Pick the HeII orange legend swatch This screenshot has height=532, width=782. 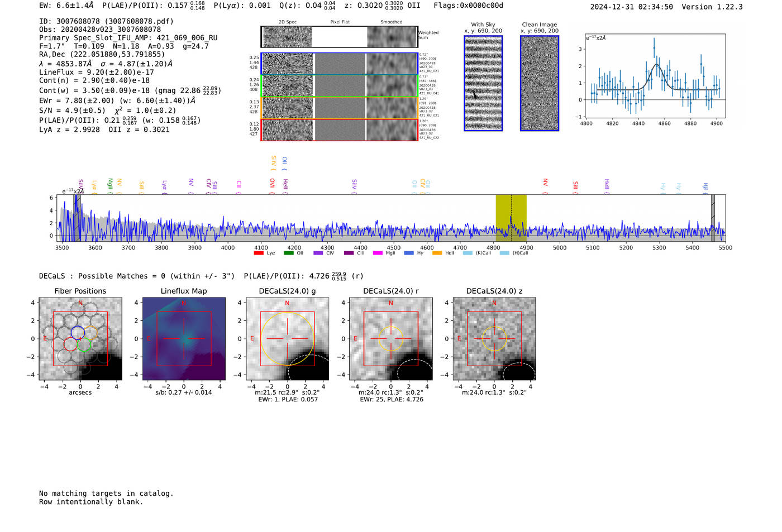[437, 253]
